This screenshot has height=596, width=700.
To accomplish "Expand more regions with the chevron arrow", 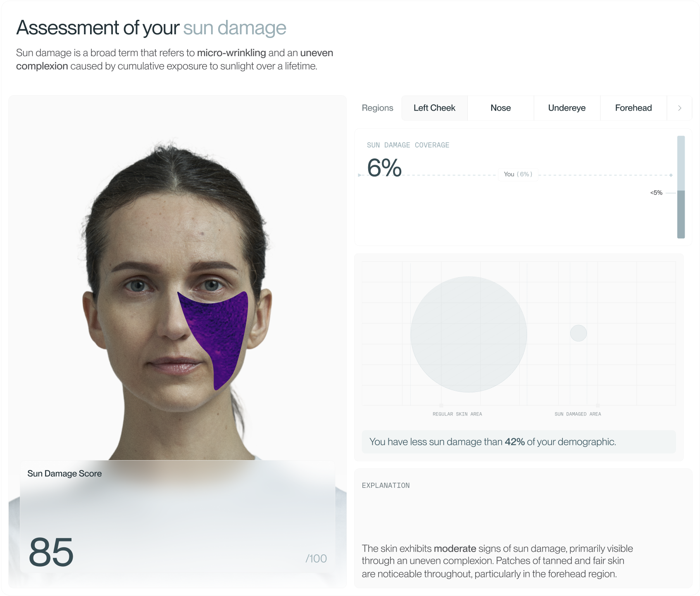I will pos(679,108).
